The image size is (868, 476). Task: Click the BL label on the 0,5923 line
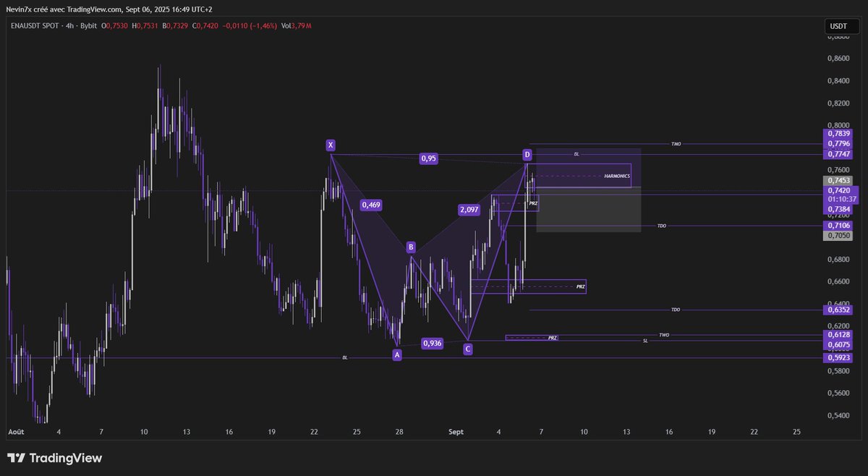(344, 357)
